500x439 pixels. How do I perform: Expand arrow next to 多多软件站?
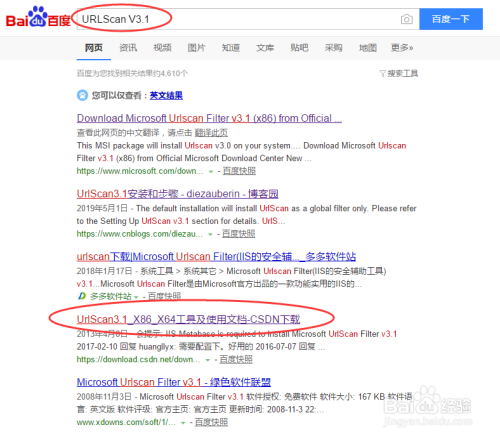click(x=136, y=297)
